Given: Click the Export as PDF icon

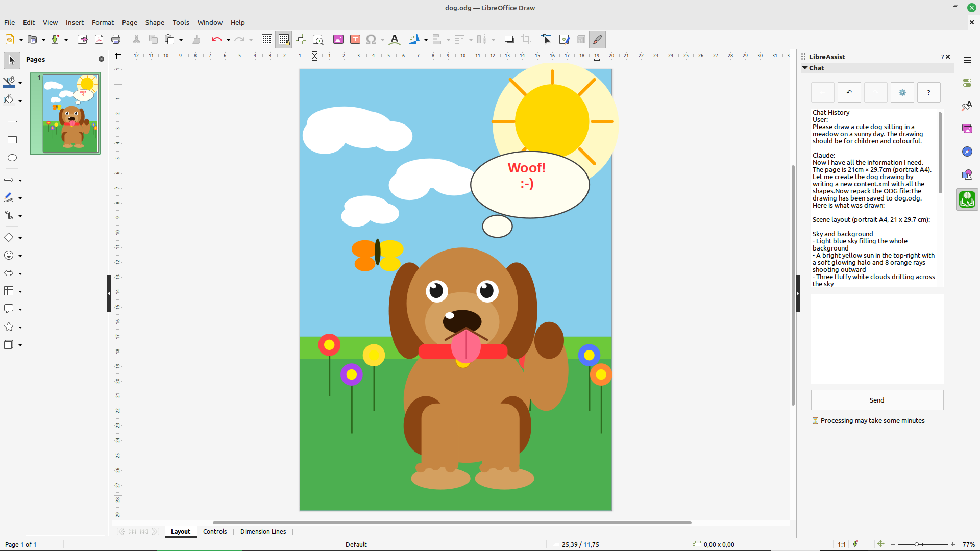Looking at the screenshot, I should click(99, 39).
